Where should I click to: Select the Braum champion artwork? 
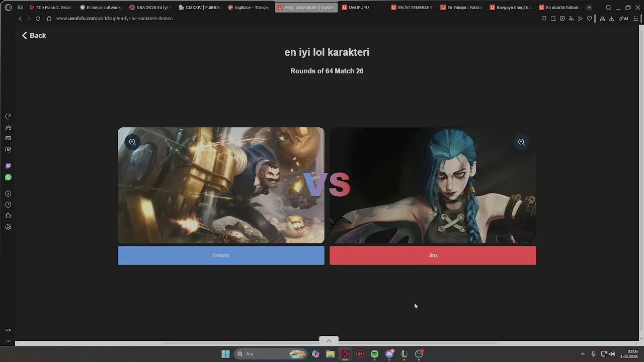pos(221,186)
